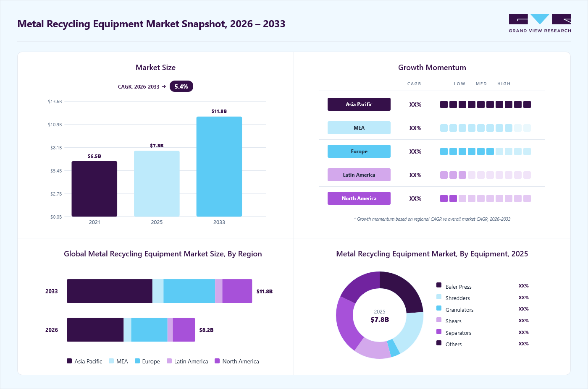Click the MEA region label
Image resolution: width=588 pixels, height=389 pixels.
pyautogui.click(x=359, y=128)
